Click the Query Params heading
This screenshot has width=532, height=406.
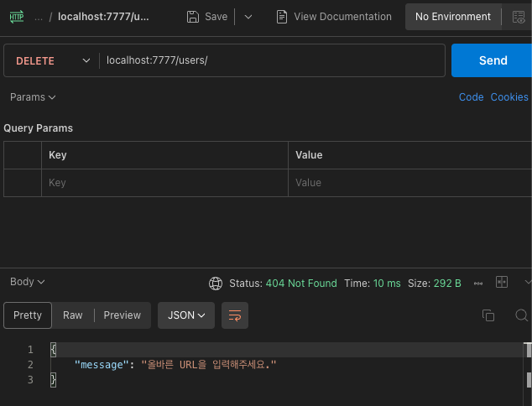(x=38, y=128)
